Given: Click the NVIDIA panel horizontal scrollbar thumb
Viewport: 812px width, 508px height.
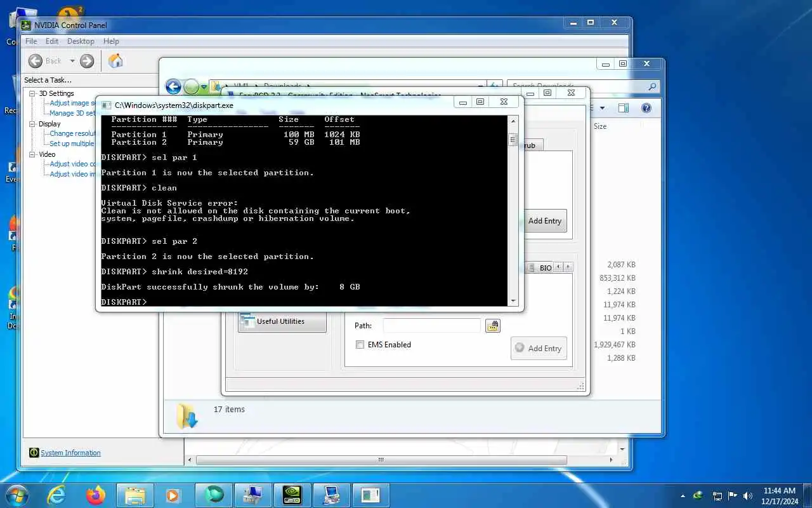Looking at the screenshot, I should coord(381,460).
